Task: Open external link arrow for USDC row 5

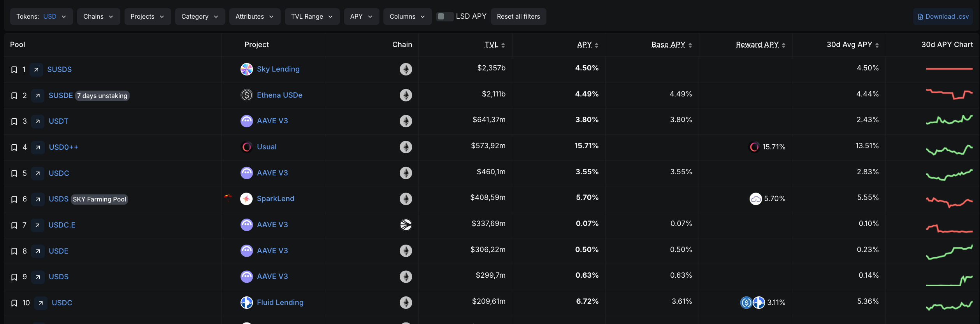Action: click(38, 173)
